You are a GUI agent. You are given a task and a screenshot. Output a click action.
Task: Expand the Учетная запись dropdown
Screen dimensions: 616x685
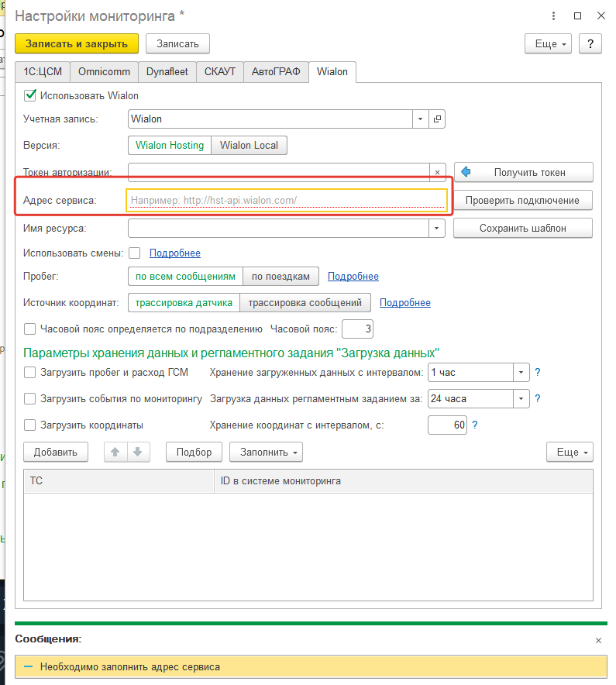[x=420, y=119]
